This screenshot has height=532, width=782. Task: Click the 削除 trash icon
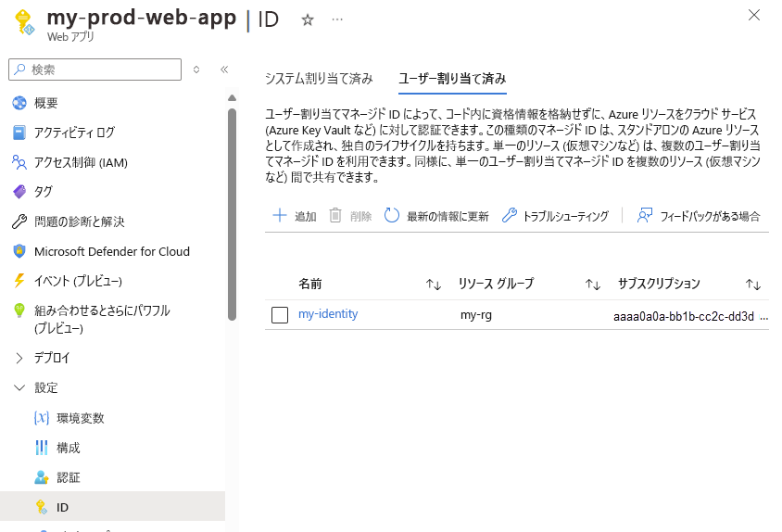[x=335, y=216]
